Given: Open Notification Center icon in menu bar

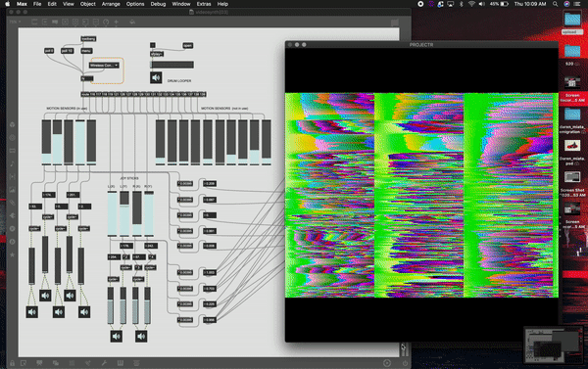Looking at the screenshot, I should (577, 4).
